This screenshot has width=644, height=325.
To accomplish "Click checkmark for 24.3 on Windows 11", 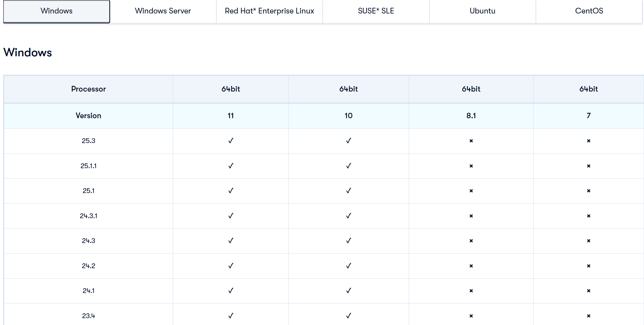I will pyautogui.click(x=231, y=241).
